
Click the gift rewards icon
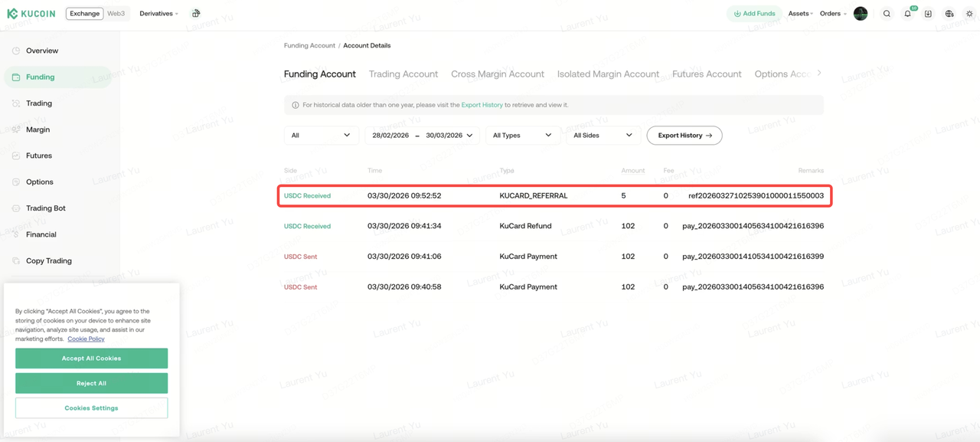pyautogui.click(x=196, y=14)
